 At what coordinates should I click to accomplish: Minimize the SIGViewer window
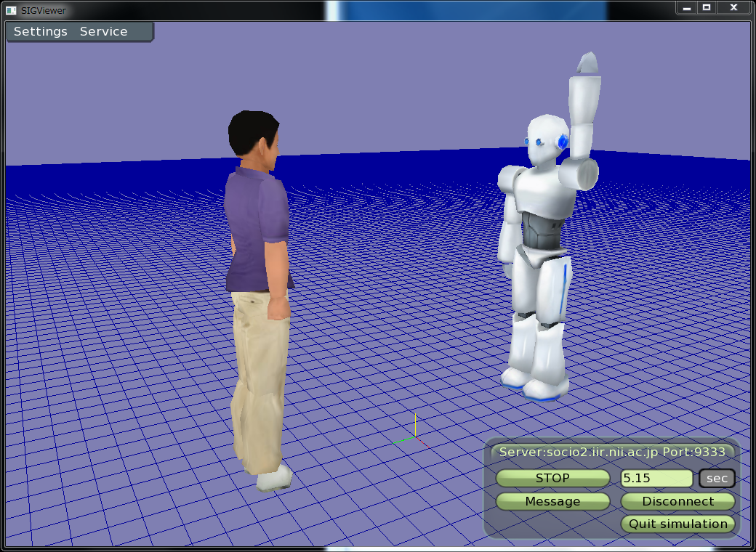[687, 8]
